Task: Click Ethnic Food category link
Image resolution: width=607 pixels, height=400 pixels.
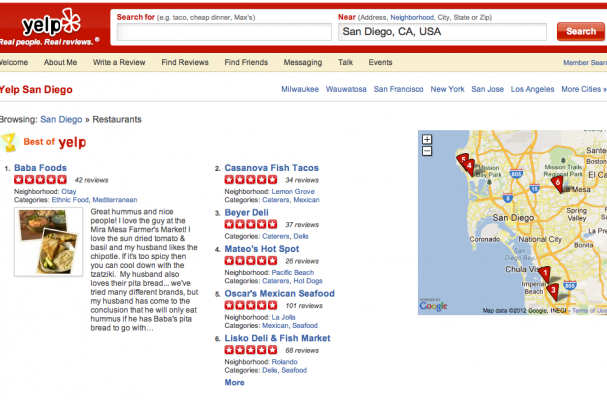Action: tap(70, 200)
